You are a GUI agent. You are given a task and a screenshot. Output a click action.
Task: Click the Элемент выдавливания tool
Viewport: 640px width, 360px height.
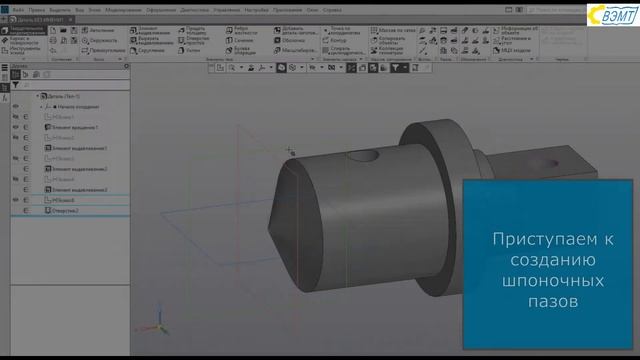tap(150, 31)
